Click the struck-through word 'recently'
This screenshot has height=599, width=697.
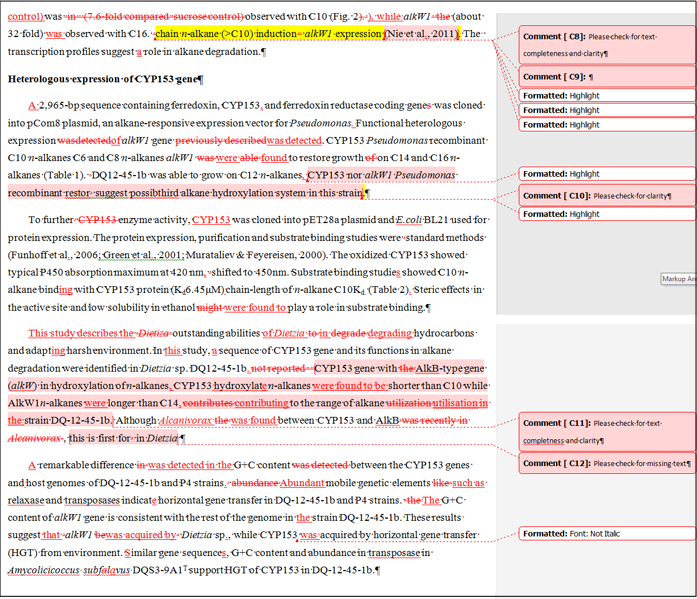click(x=438, y=420)
